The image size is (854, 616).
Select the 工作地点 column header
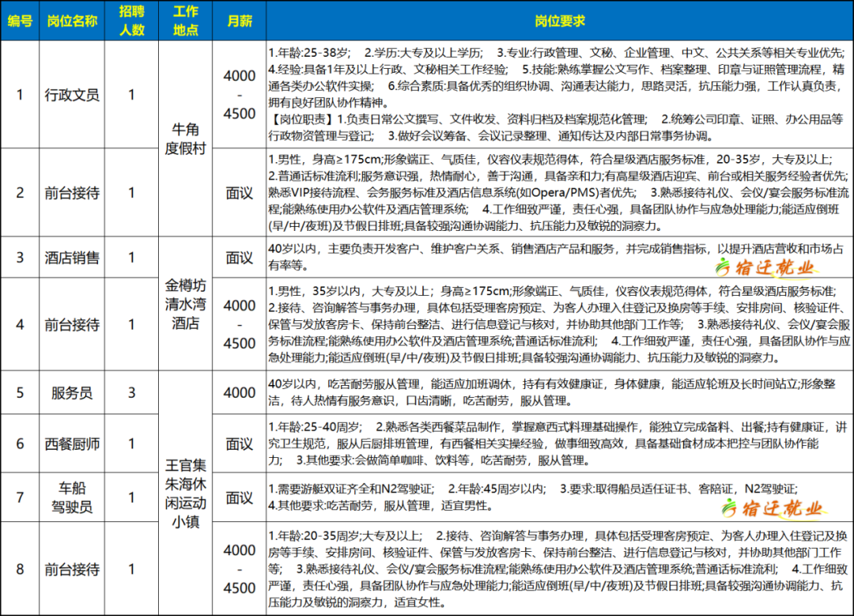pyautogui.click(x=185, y=21)
